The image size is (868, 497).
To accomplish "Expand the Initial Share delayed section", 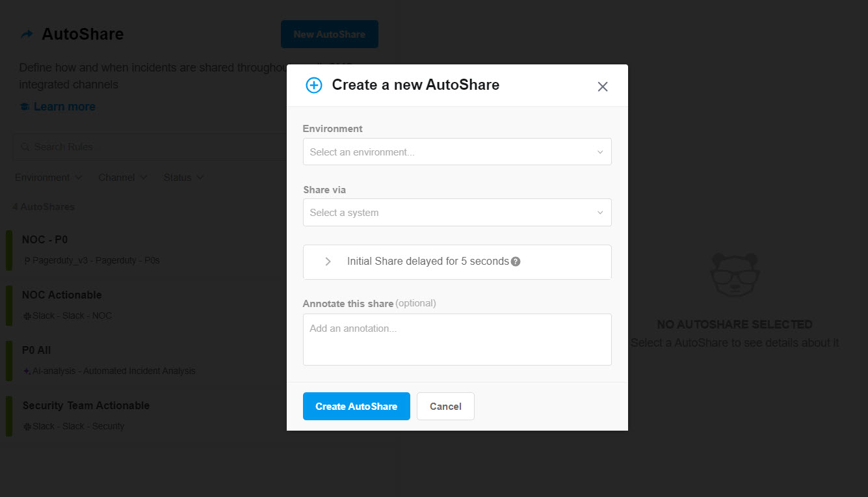I will point(327,262).
